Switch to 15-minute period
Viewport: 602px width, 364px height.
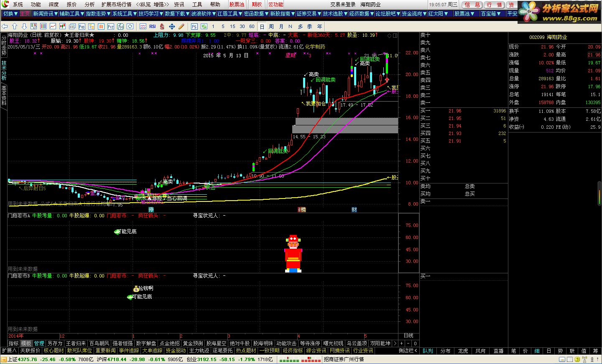(x=232, y=26)
